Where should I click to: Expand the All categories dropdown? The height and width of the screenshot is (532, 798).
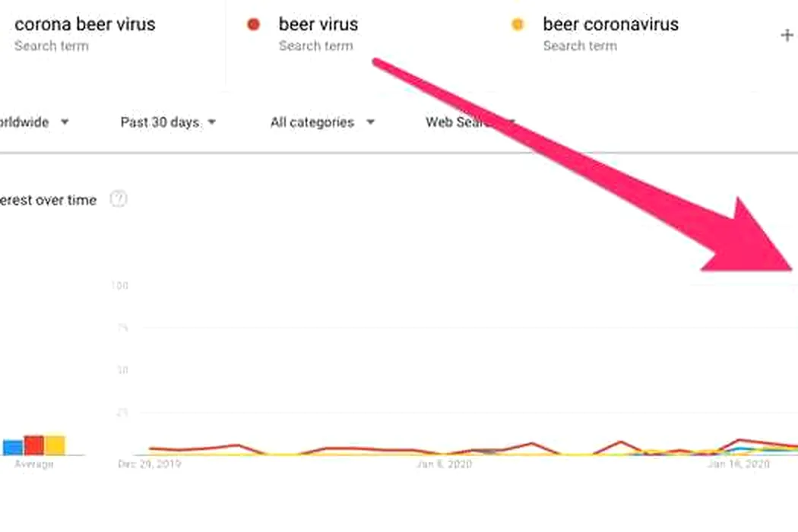tap(323, 122)
